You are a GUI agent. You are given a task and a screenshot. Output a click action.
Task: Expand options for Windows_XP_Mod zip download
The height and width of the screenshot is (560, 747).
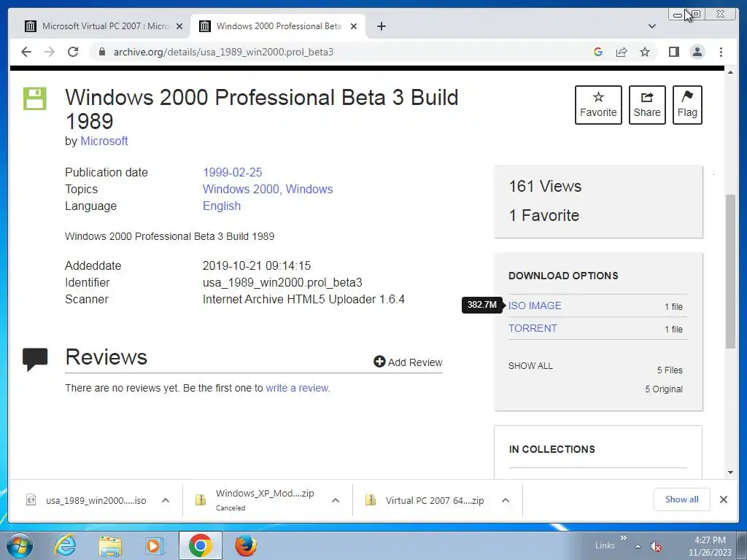click(x=336, y=500)
